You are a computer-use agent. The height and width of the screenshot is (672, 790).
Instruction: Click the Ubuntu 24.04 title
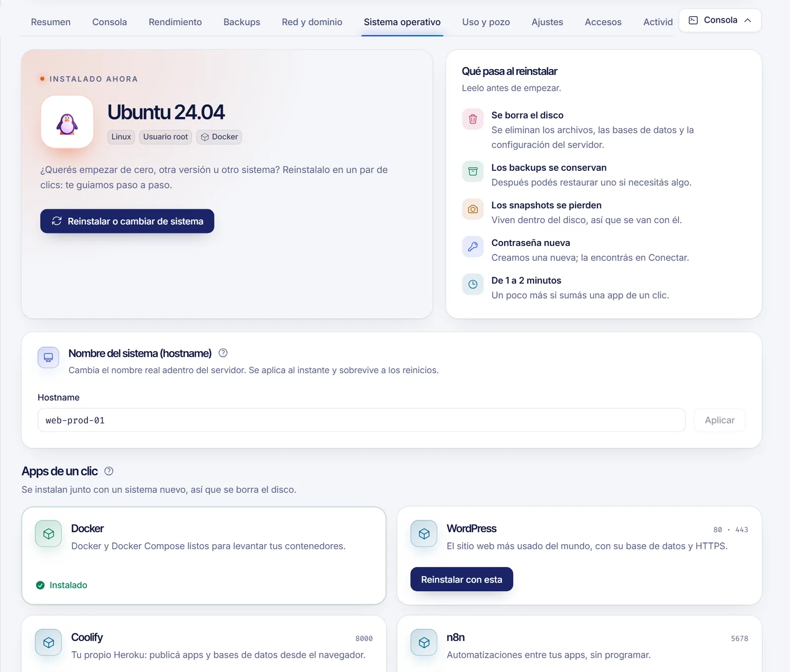click(166, 112)
